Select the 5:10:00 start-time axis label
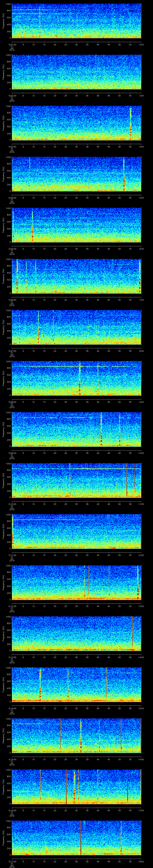 (x=12, y=504)
